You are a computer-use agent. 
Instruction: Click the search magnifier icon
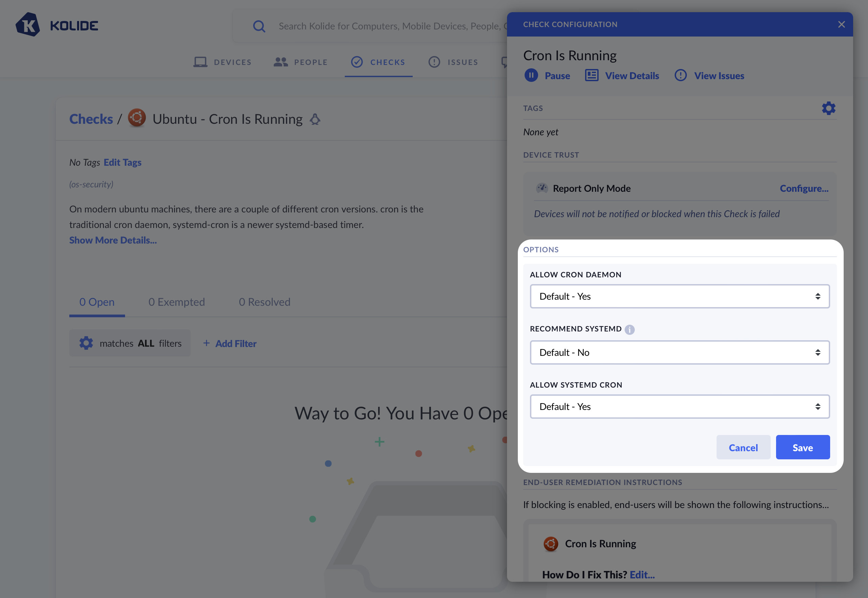click(x=259, y=26)
